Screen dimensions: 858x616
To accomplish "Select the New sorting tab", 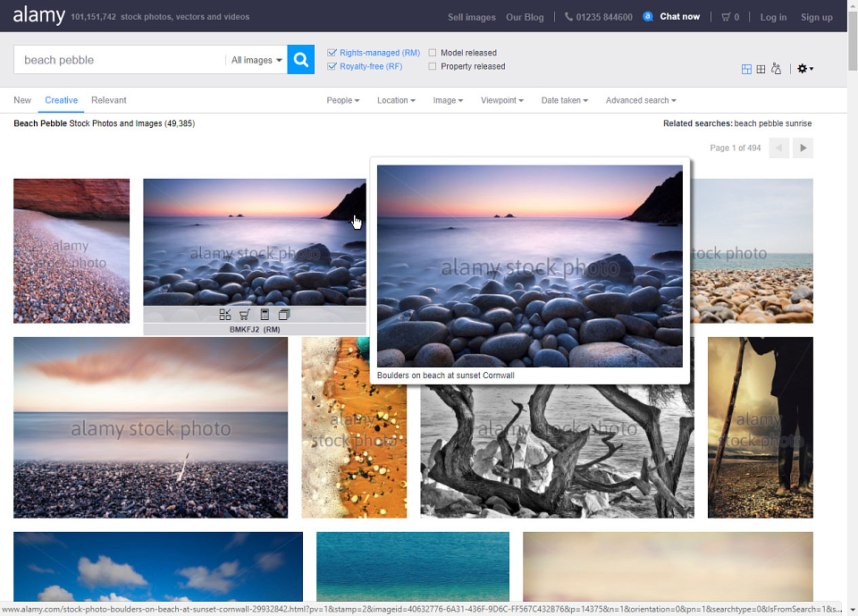I will point(22,100).
